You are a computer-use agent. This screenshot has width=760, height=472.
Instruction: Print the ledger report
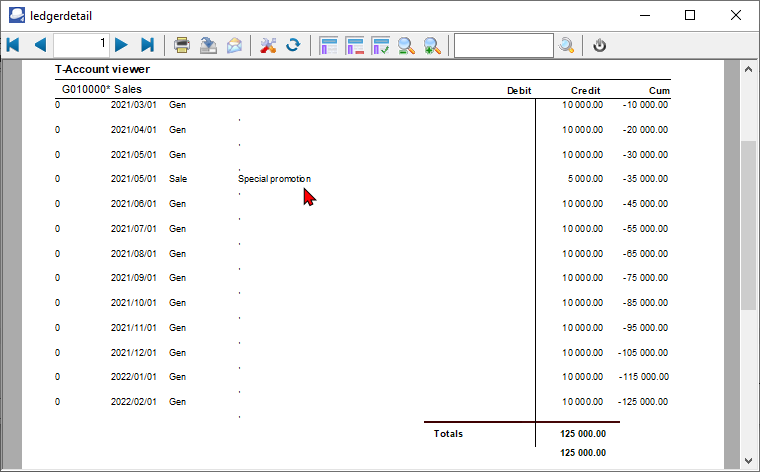click(182, 45)
